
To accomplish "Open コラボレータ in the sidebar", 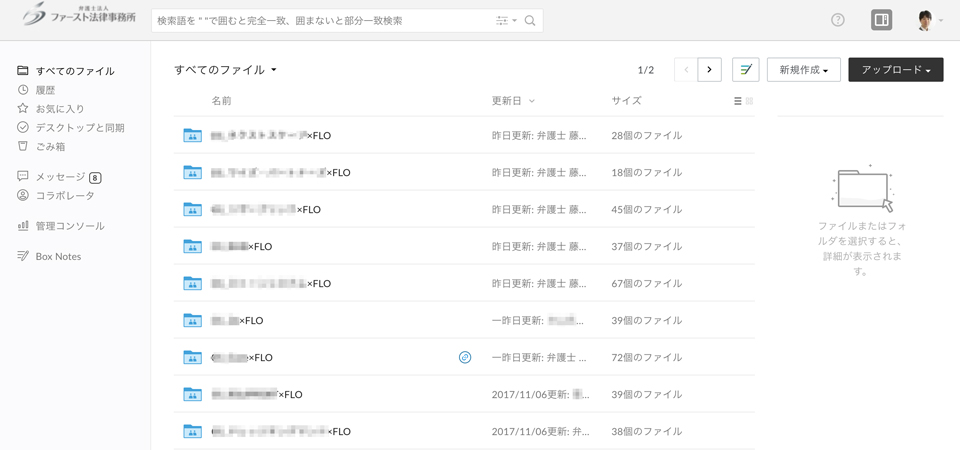I will coord(65,196).
